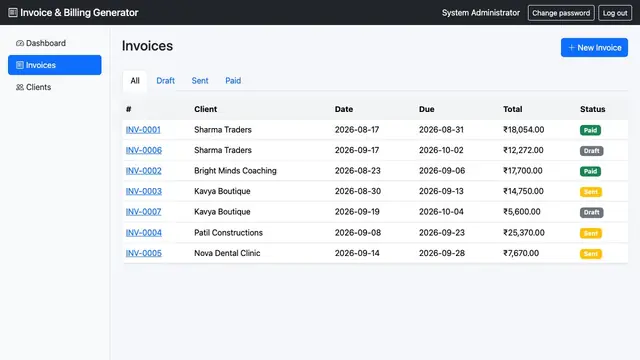Click the Dashboard gauge icon

[20, 43]
